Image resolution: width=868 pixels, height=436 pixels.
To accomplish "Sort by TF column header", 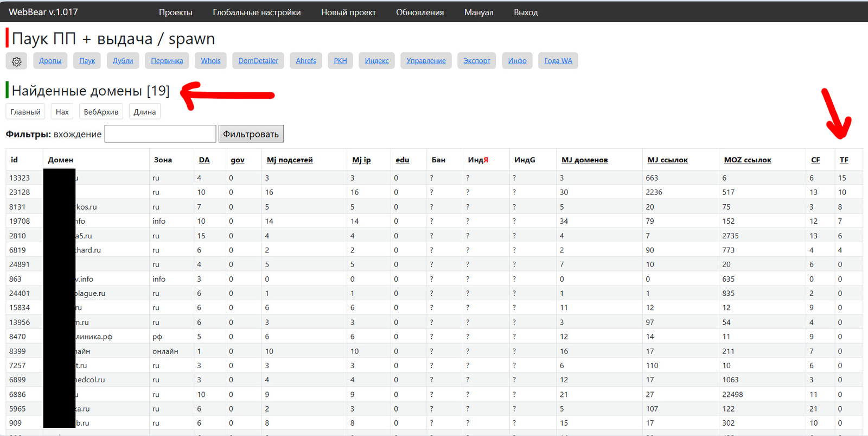I will 844,160.
